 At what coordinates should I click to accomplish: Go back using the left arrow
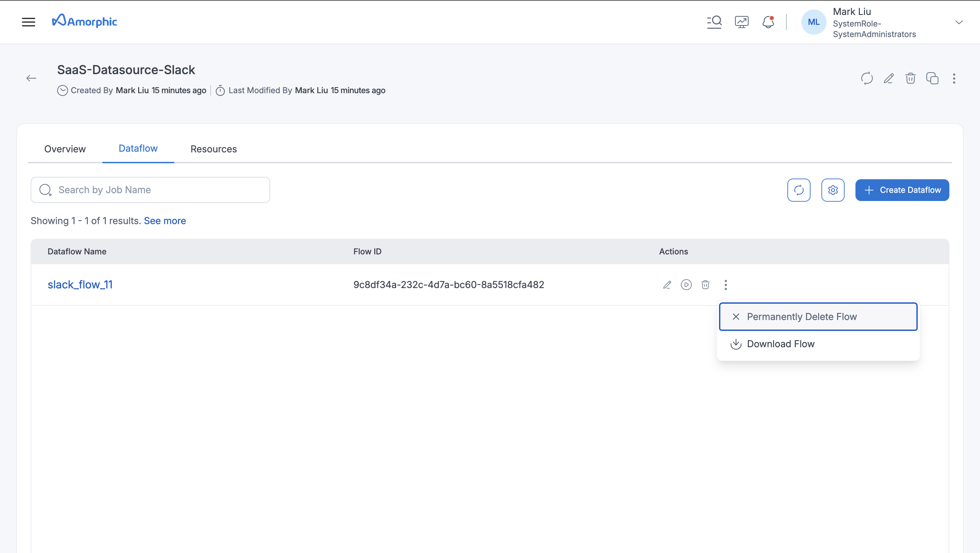(x=31, y=78)
